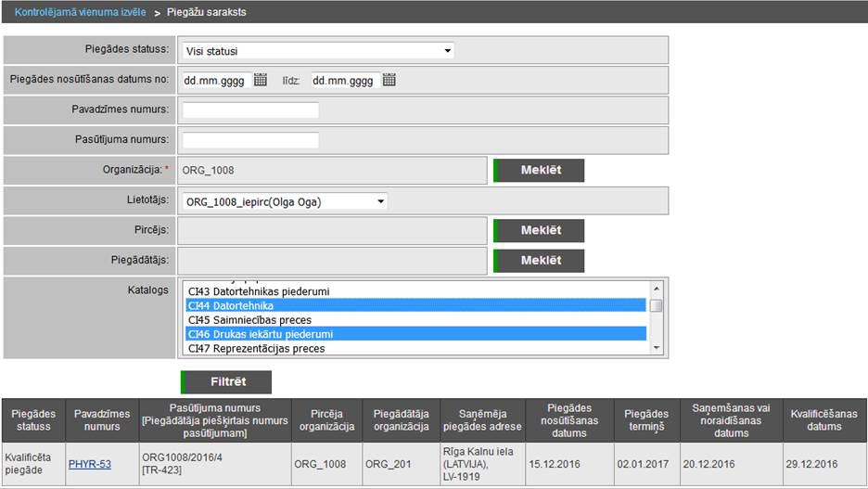Screen dimensions: 868x489
Task: Select CI45 Saimniecības preces in list
Action: (249, 320)
